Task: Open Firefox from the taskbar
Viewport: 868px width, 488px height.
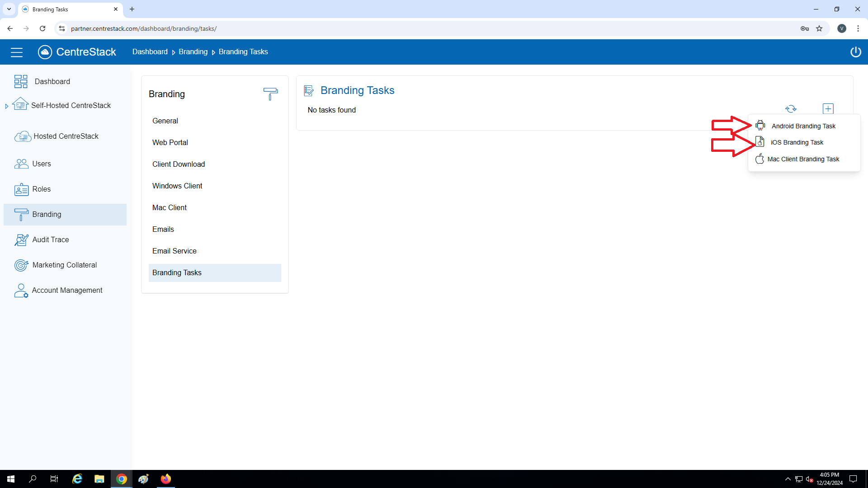Action: [166, 479]
